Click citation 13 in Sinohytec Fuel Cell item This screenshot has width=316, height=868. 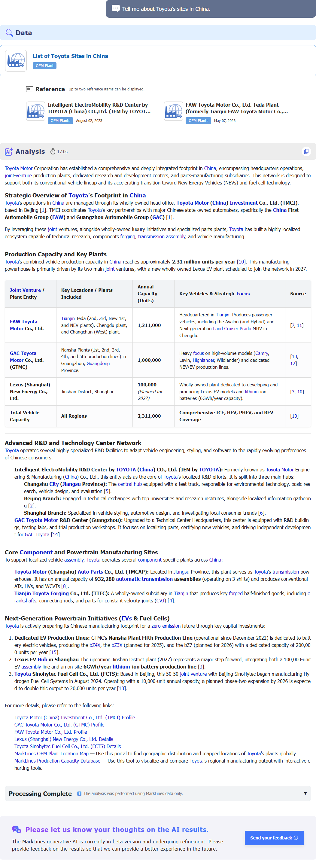point(122,688)
